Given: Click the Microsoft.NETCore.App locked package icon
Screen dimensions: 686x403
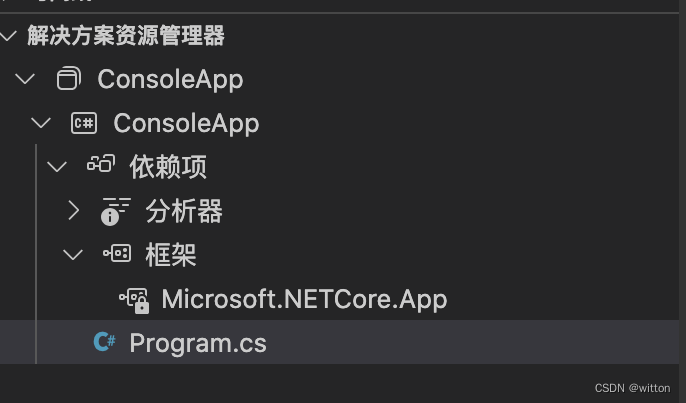Looking at the screenshot, I should [134, 298].
